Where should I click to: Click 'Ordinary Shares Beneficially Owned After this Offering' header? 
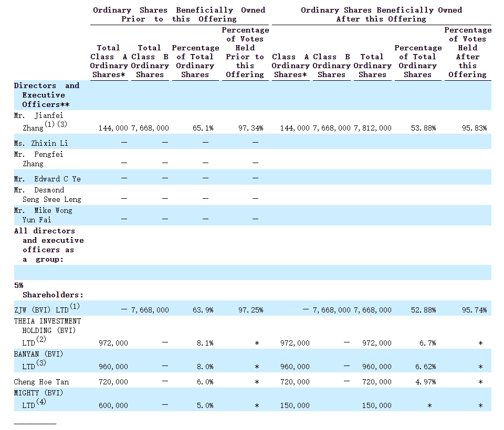coord(382,15)
